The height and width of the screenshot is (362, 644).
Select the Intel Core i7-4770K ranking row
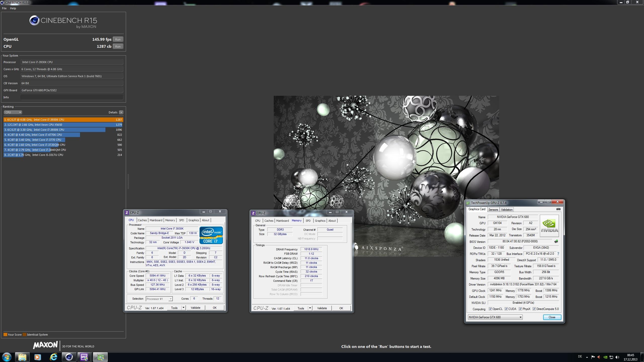(63, 135)
